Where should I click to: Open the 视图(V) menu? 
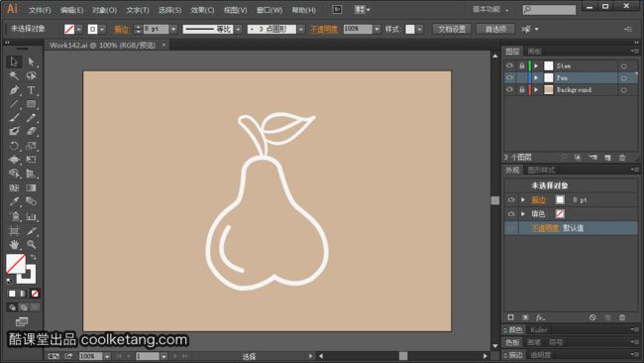point(236,10)
